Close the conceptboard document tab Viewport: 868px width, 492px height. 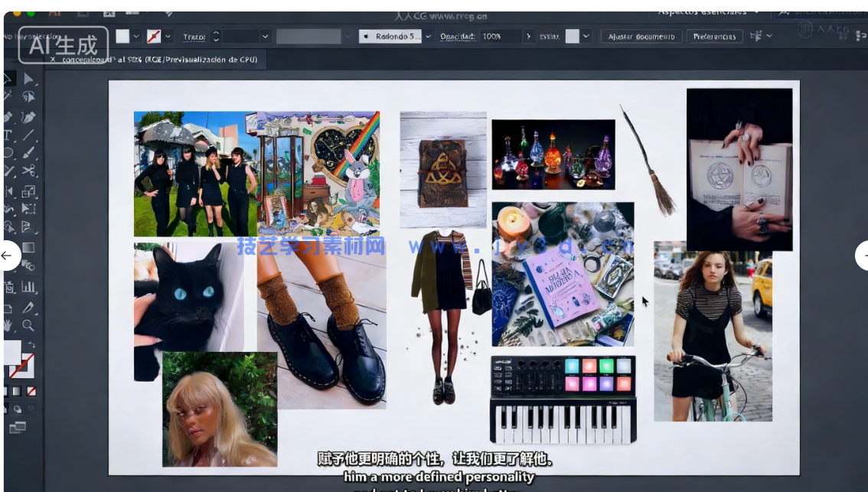coord(53,59)
